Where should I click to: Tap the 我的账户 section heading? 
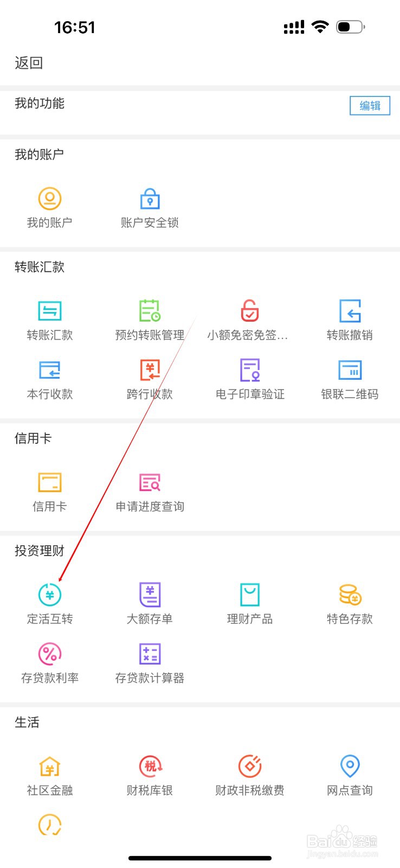point(40,155)
